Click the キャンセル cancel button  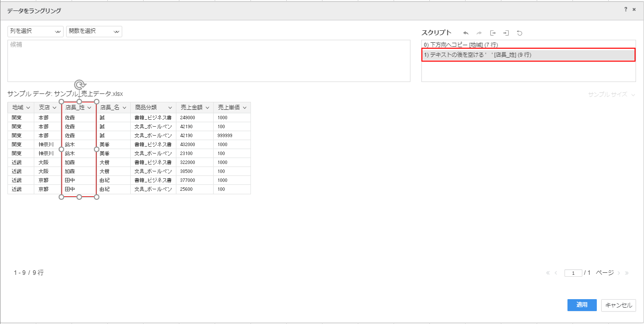coord(619,305)
